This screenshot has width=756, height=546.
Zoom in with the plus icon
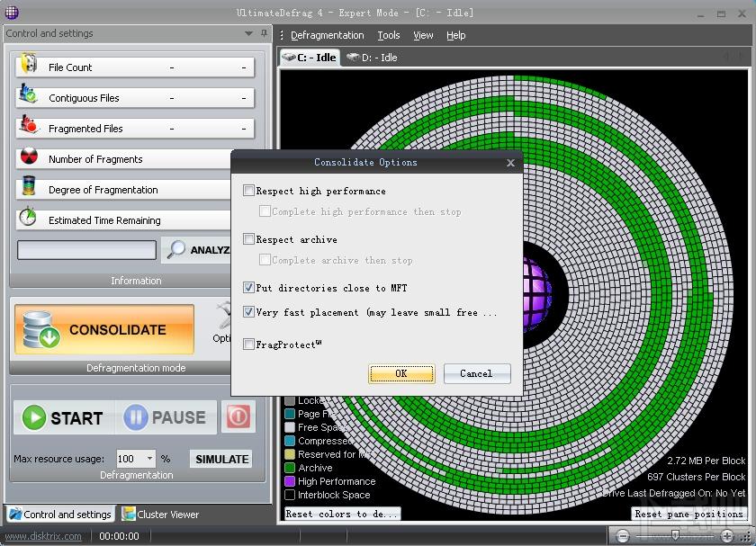click(x=727, y=535)
